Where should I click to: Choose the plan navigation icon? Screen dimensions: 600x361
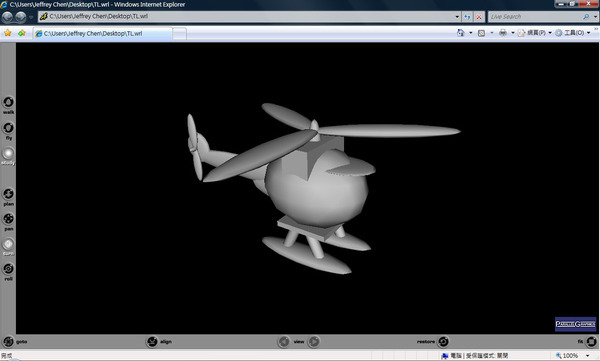8,194
